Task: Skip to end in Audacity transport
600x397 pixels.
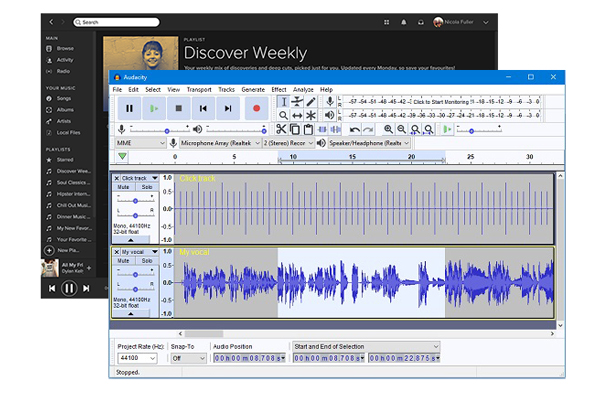Action: click(228, 108)
